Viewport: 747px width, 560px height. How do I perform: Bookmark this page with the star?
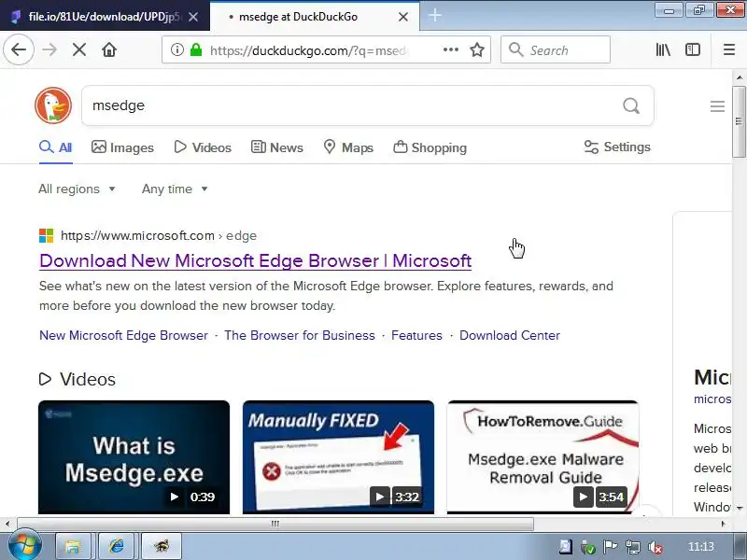477,49
